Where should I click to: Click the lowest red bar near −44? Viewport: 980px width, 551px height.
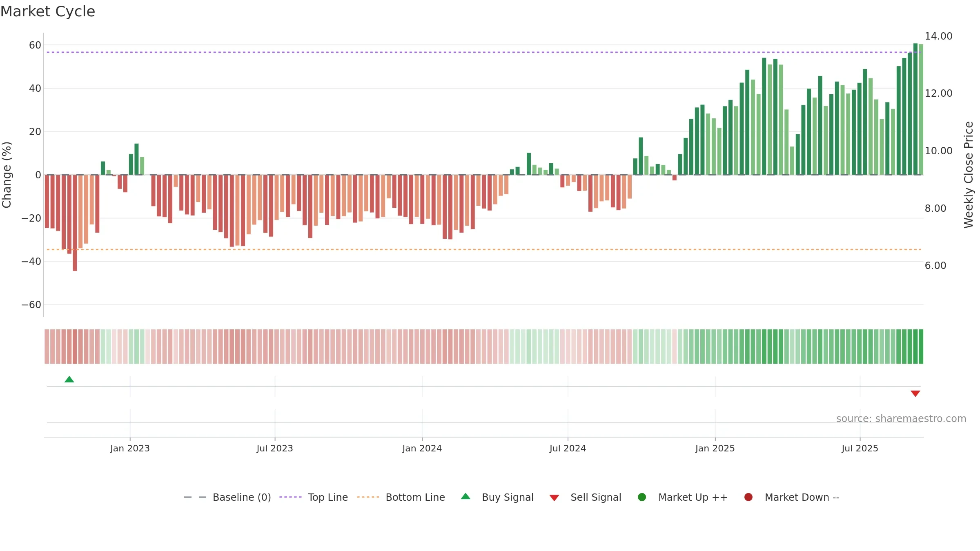75,223
